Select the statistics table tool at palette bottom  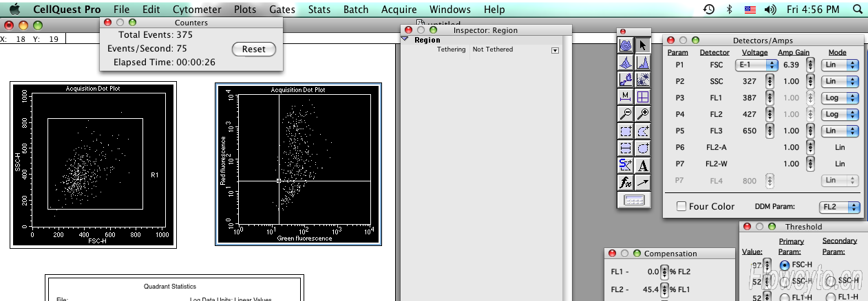[634, 200]
